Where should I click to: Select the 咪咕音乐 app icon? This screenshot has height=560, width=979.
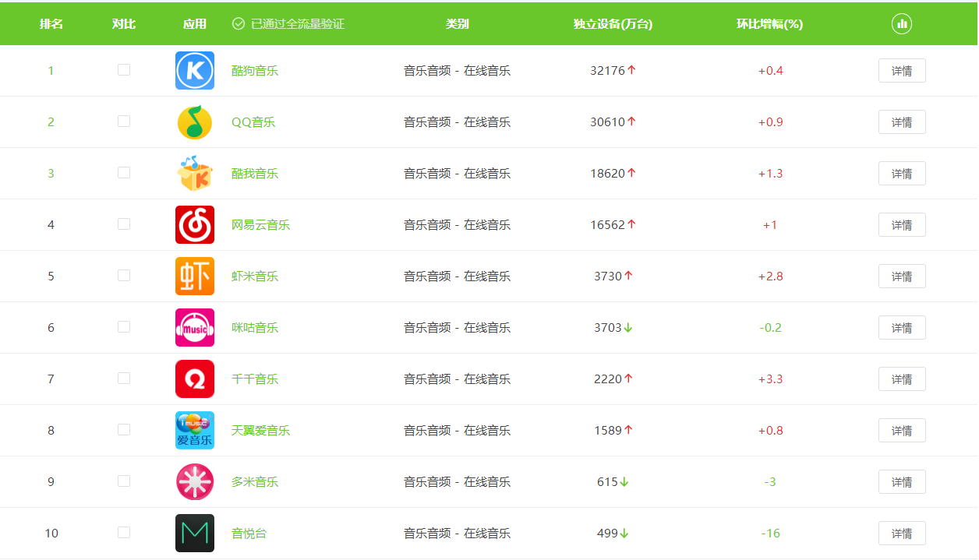(x=195, y=327)
